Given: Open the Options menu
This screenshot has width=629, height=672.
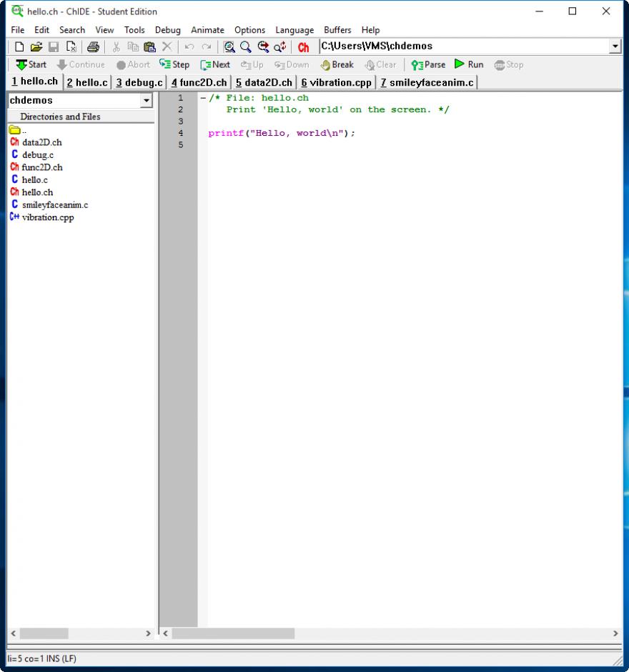Looking at the screenshot, I should 249,30.
